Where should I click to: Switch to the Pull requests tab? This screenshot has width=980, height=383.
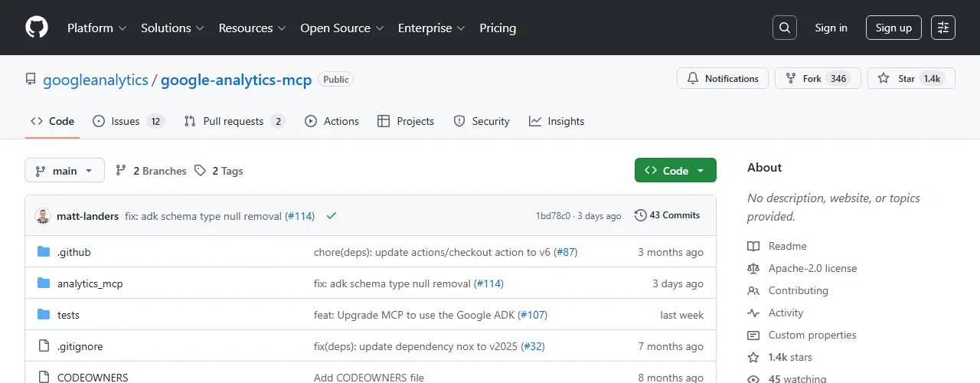(x=234, y=121)
